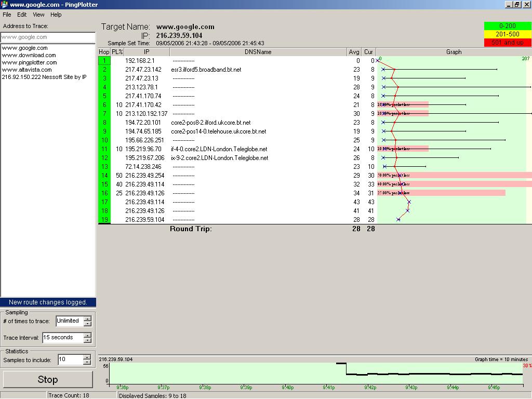
Task: Click the green 0-200 latency legend swatch
Action: point(508,26)
